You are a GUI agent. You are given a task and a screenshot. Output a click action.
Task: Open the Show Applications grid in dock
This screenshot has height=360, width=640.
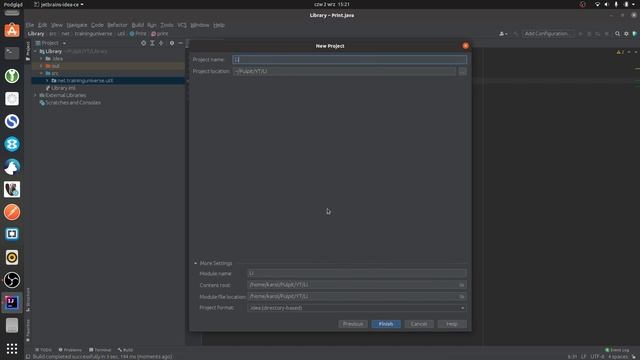tap(12, 348)
